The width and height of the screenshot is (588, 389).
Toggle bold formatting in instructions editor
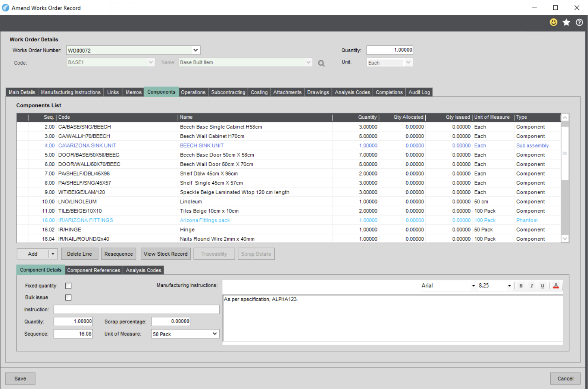point(521,286)
